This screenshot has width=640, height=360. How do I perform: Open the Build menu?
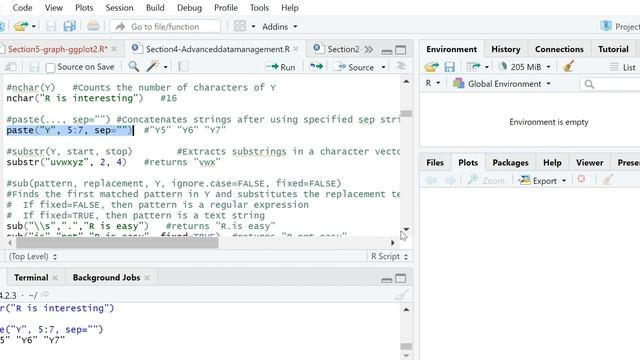point(155,8)
